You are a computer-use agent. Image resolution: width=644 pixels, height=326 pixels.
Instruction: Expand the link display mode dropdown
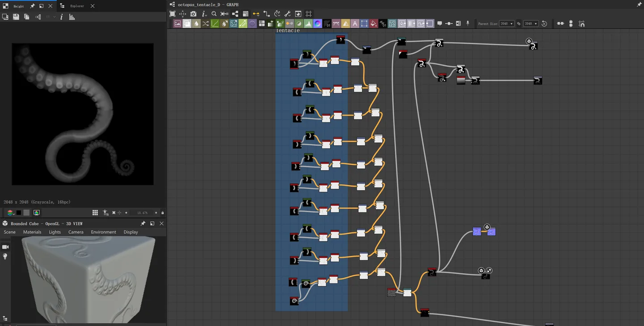click(x=256, y=14)
